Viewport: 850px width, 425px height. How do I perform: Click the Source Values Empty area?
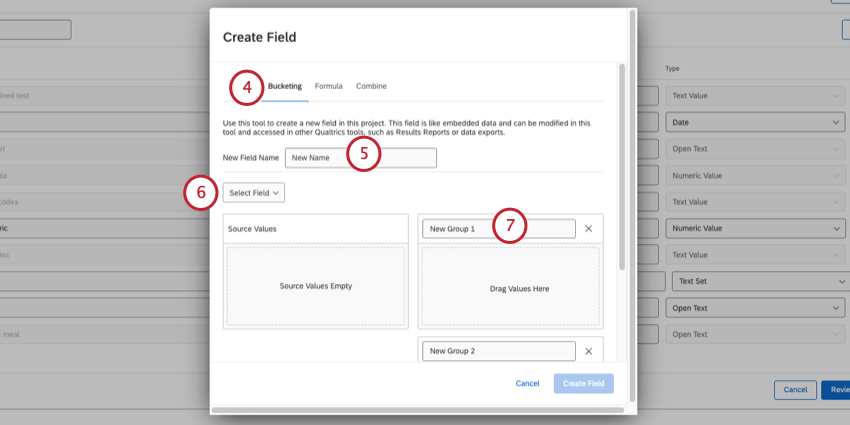coord(315,286)
